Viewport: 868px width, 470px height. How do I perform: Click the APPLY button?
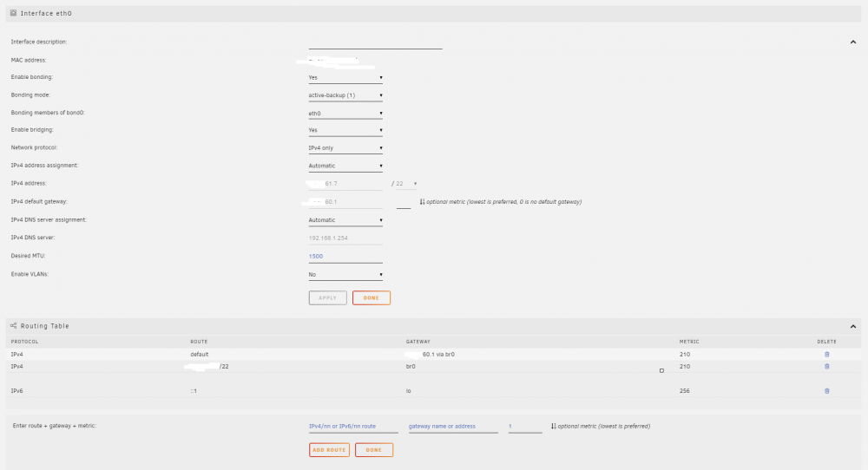coord(328,298)
